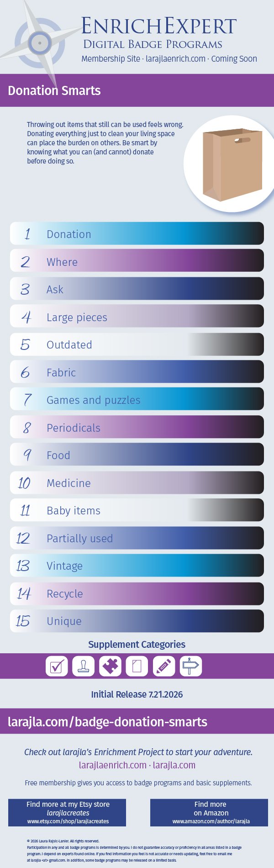Select item 12 Partially used bar
The height and width of the screenshot is (868, 274).
[x=137, y=538]
